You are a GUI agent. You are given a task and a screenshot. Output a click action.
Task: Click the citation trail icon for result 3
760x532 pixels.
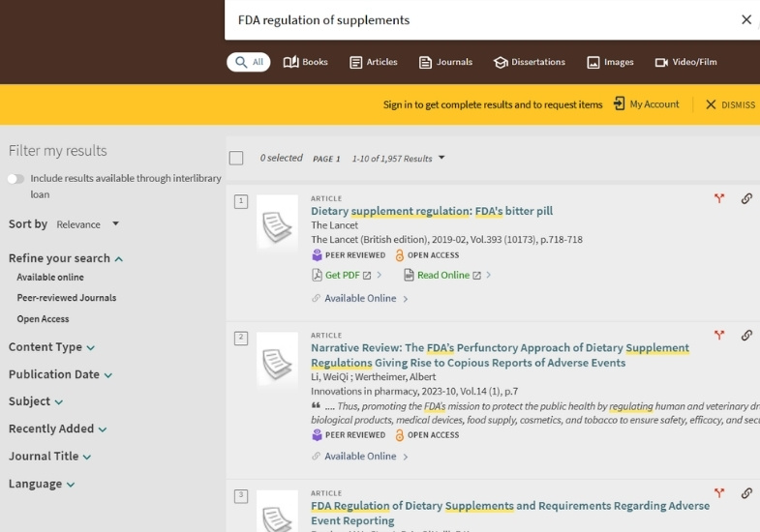pyautogui.click(x=719, y=492)
